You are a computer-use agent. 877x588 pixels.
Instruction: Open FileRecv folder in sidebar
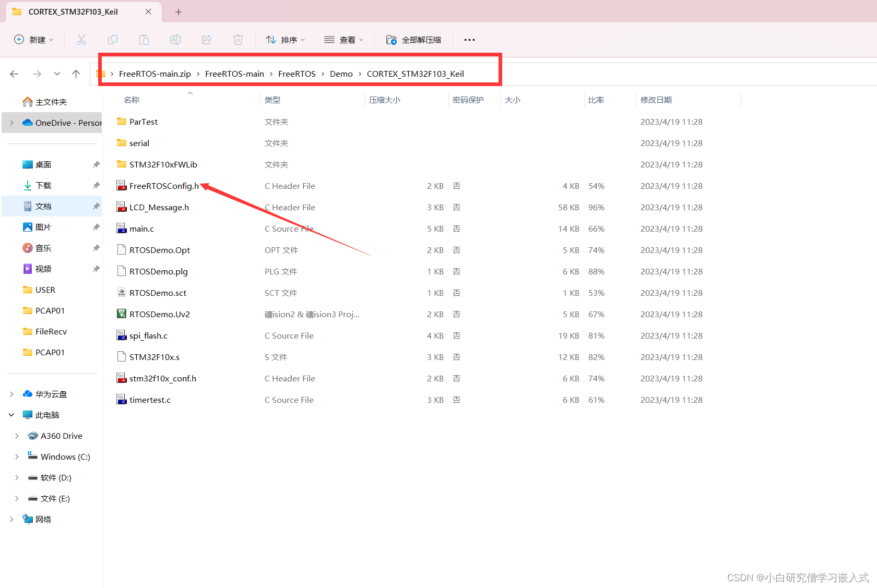[51, 331]
